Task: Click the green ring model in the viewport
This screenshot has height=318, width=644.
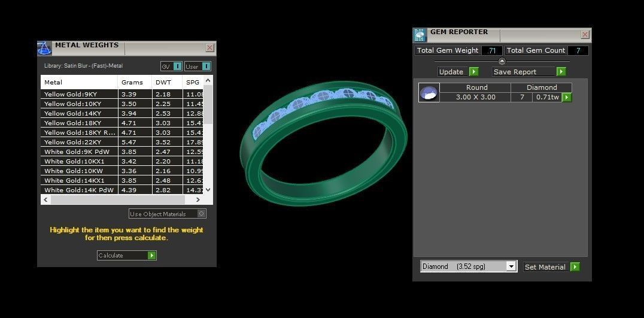Action: pyautogui.click(x=323, y=143)
